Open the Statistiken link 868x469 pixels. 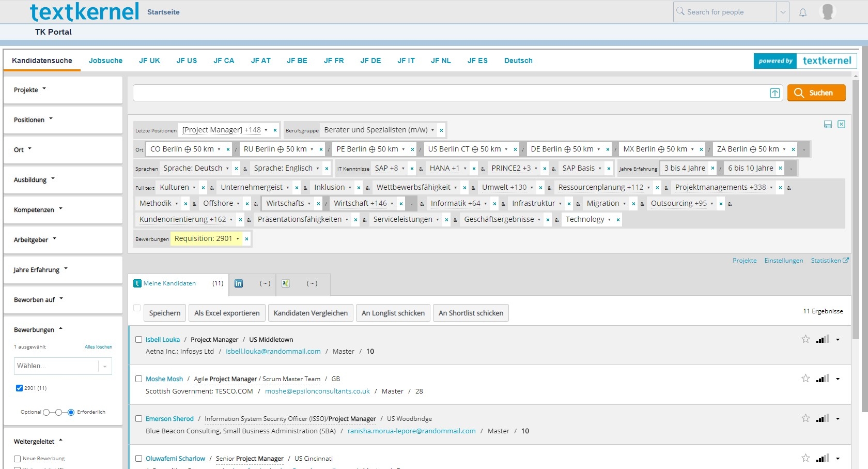click(x=830, y=261)
